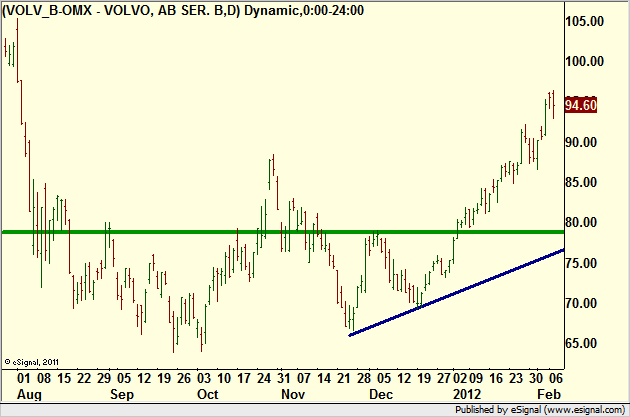
Task: Click the Feb month label
Action: [549, 395]
